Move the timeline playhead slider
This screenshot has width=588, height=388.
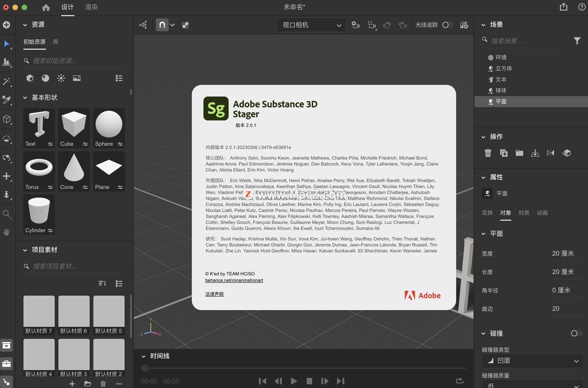click(145, 368)
